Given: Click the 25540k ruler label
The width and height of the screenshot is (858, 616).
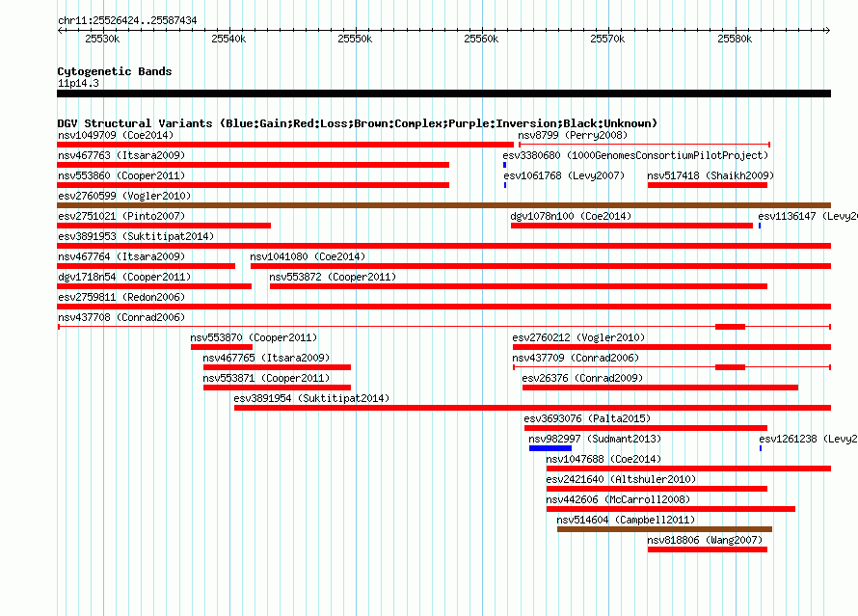Looking at the screenshot, I should 228,39.
